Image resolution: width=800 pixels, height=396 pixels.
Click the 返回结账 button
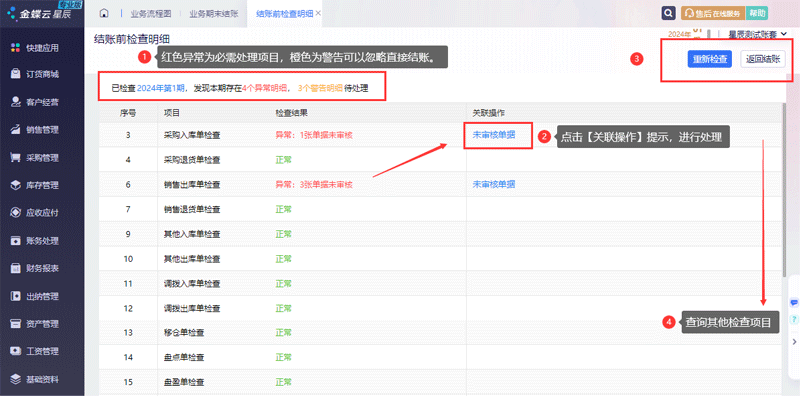[x=763, y=59]
